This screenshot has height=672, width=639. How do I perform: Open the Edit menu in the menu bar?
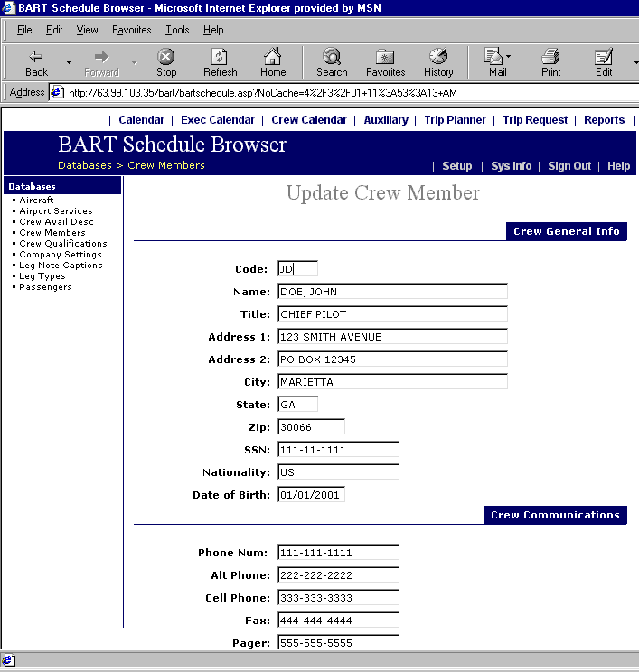[54, 30]
